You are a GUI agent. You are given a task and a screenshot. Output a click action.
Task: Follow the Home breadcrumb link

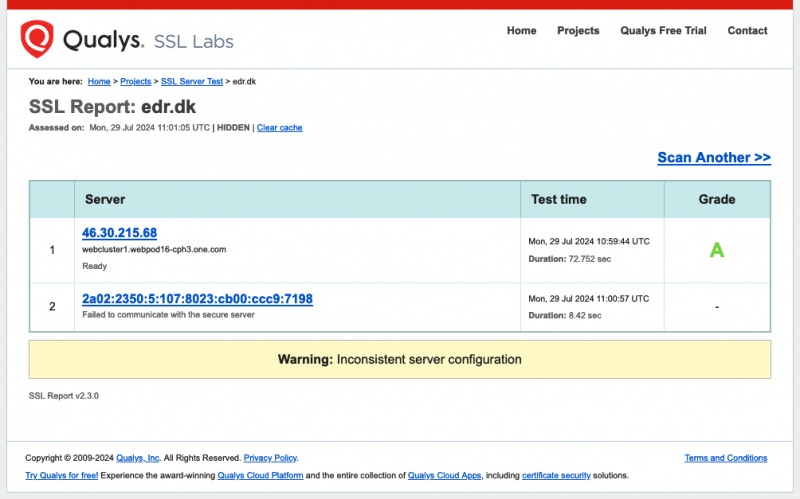coord(99,82)
